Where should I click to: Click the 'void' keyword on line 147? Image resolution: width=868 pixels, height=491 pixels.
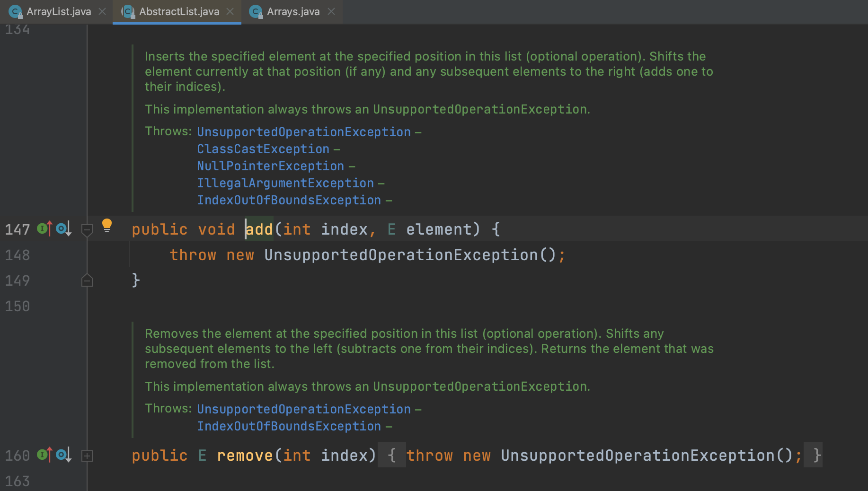coord(216,229)
